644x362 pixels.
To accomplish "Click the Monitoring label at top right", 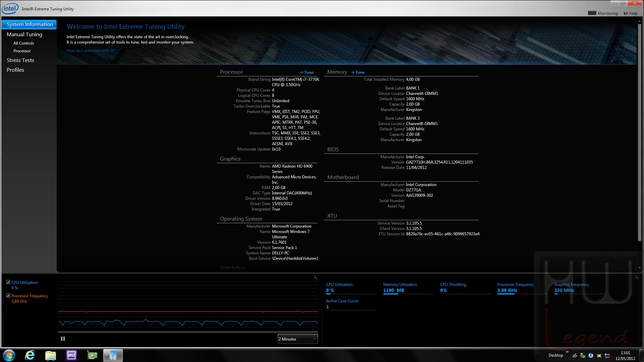I will [607, 13].
